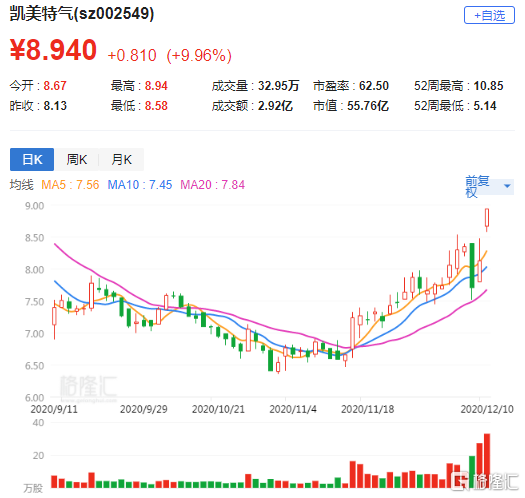525x498 pixels.
Task: Click the tallest red volume bar
Action: tap(487, 461)
